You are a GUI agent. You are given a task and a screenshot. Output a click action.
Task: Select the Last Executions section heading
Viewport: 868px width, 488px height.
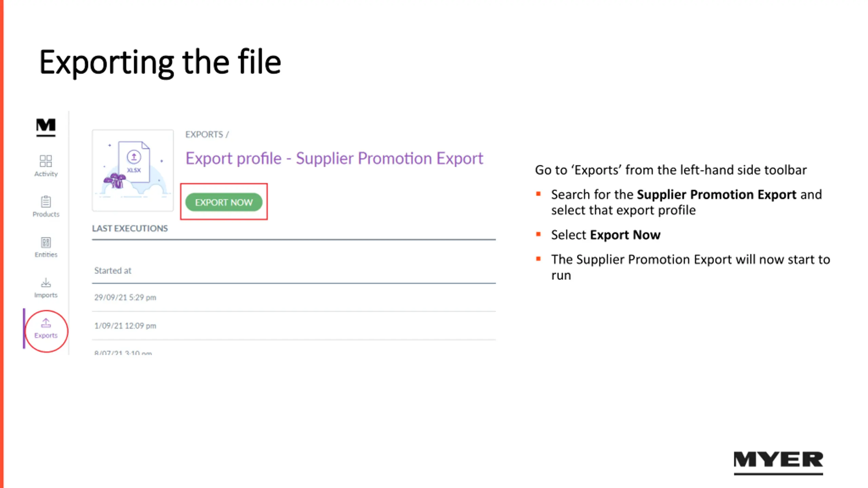130,228
